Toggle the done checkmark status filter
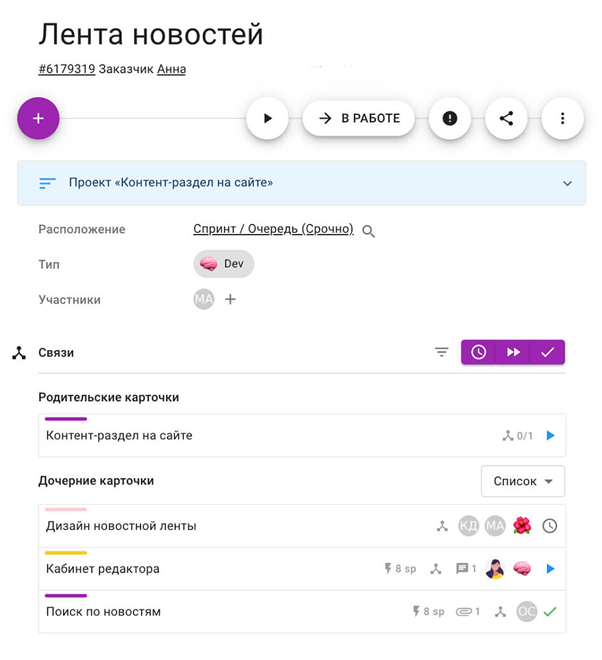This screenshot has width=602, height=660. 547,352
